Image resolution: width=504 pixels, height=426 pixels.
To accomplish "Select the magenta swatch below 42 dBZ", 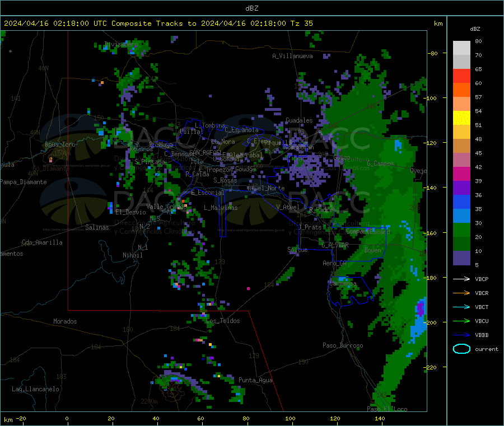I will coord(461,174).
